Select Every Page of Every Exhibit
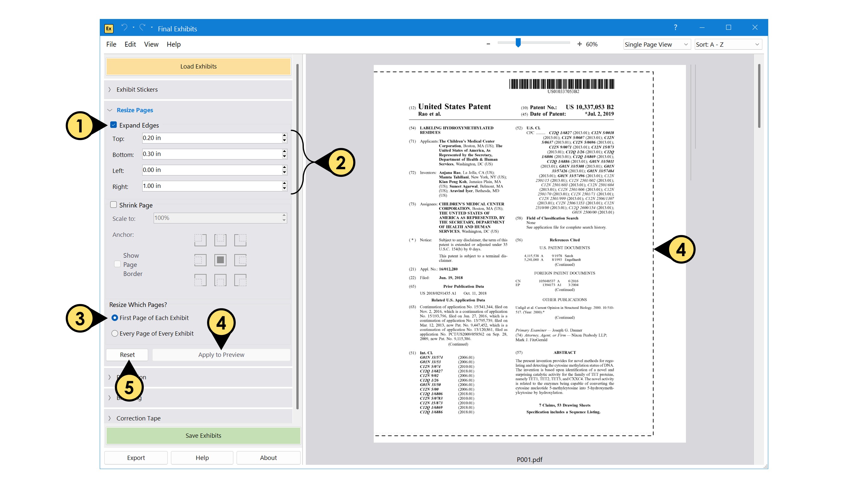The width and height of the screenshot is (868, 488). tap(115, 333)
